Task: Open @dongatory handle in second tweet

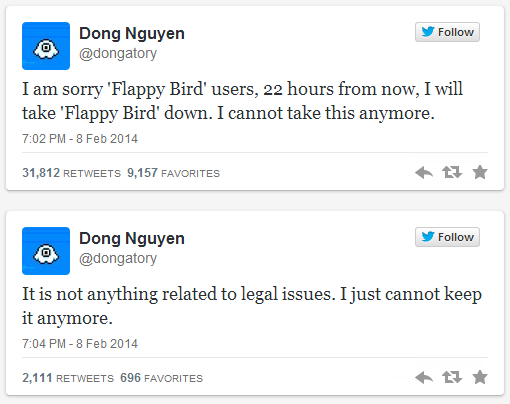Action: pos(118,259)
